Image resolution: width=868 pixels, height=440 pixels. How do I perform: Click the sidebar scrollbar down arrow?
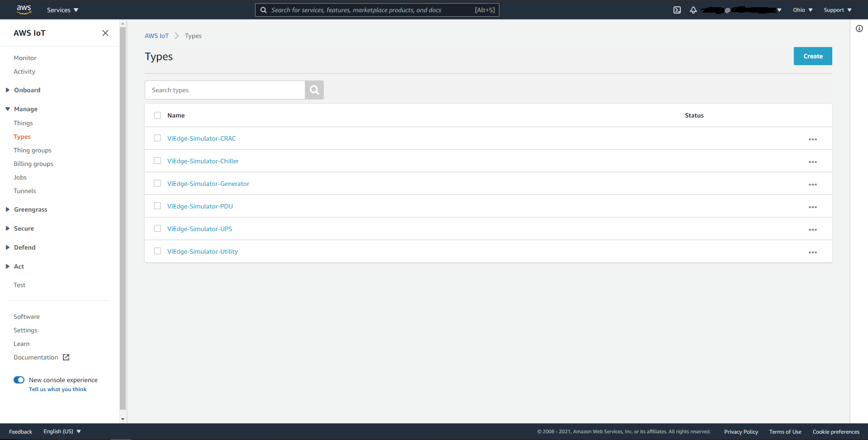tap(123, 419)
